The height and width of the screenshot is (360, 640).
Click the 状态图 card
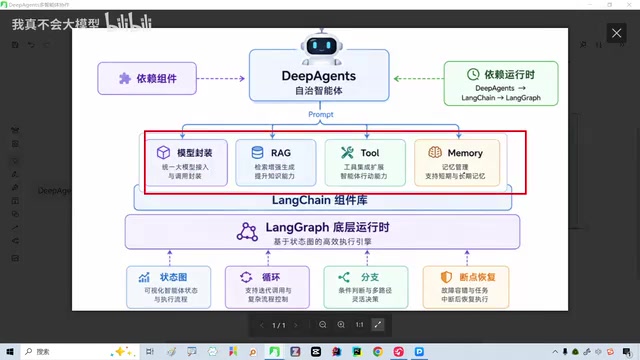(169, 287)
